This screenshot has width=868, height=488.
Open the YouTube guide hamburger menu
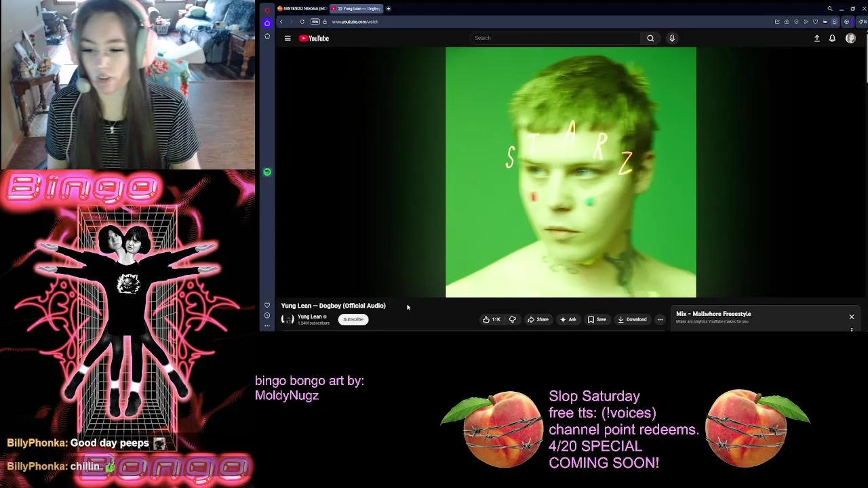tap(288, 39)
